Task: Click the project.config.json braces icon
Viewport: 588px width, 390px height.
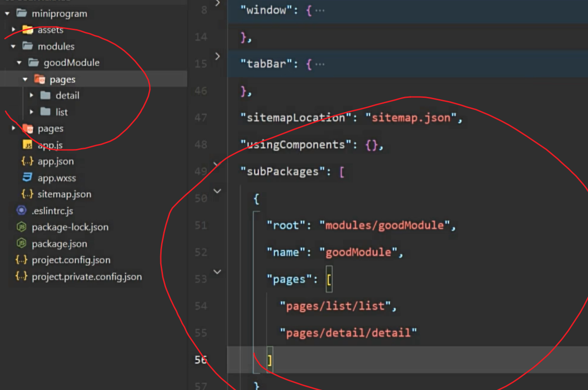Action: click(21, 260)
